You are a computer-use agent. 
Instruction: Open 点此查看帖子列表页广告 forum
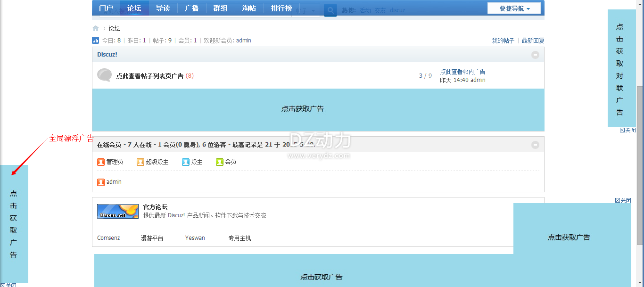coord(150,75)
